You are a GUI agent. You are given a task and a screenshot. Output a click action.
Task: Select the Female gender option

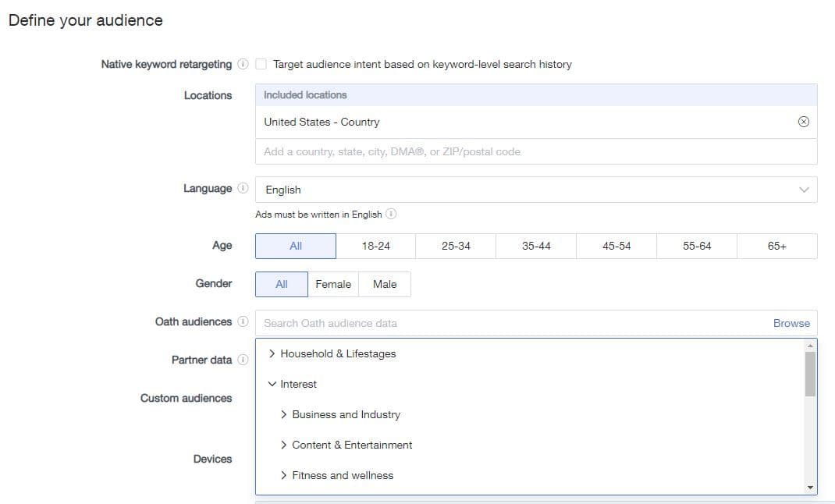coord(333,284)
